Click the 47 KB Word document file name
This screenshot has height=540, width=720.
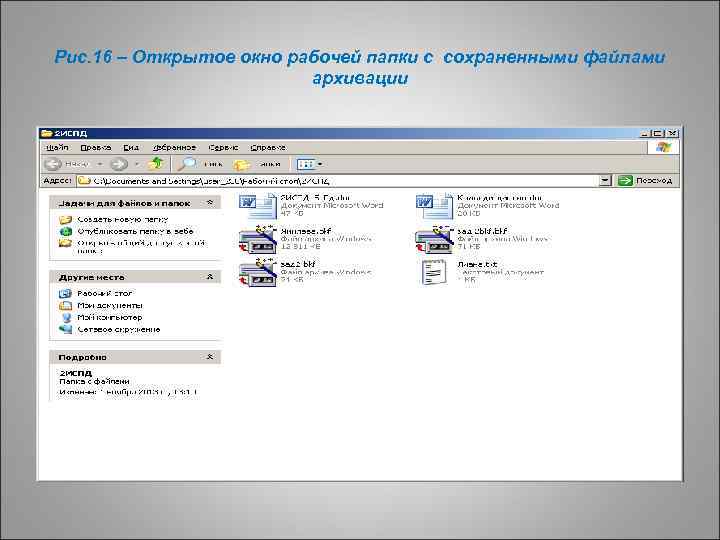[315, 197]
